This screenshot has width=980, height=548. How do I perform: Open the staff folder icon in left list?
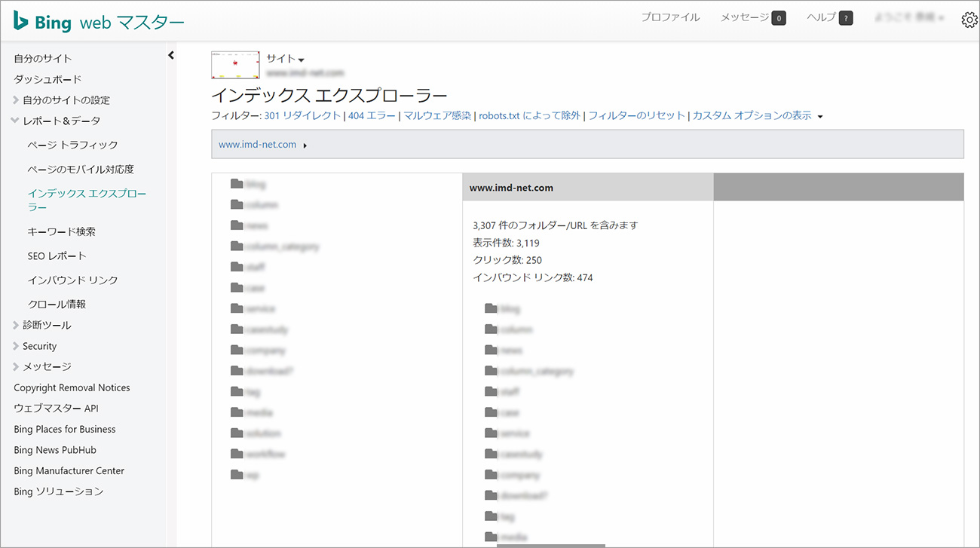coord(237,266)
